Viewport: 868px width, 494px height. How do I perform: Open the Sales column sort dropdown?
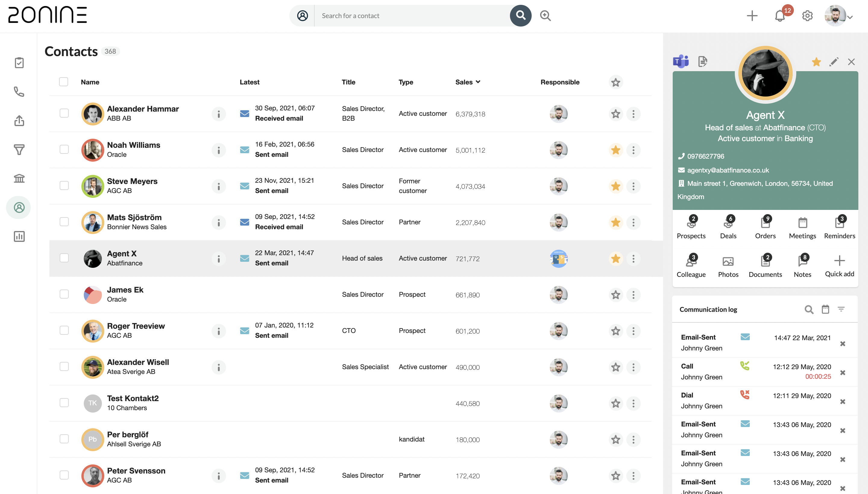(x=478, y=82)
